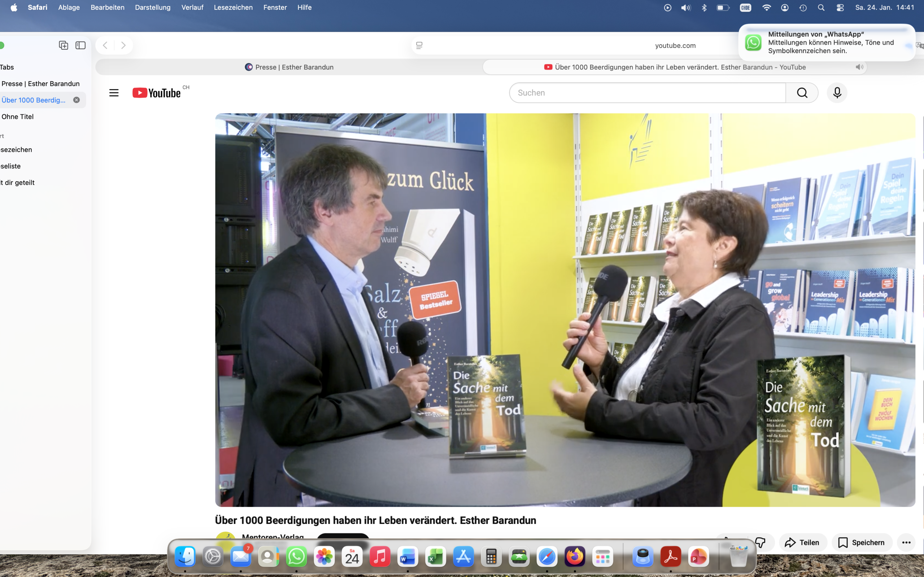Screen dimensions: 924x577
Task: Start voice search with the microphone icon
Action: (x=837, y=93)
